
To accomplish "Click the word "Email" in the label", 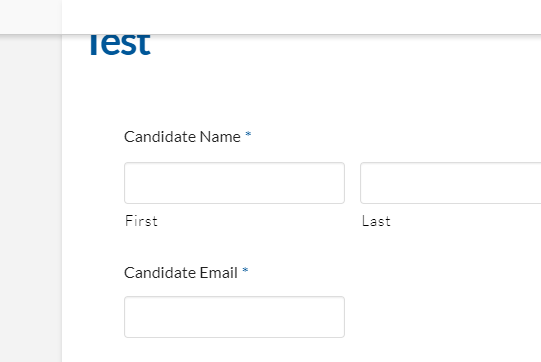I will click(x=219, y=273).
